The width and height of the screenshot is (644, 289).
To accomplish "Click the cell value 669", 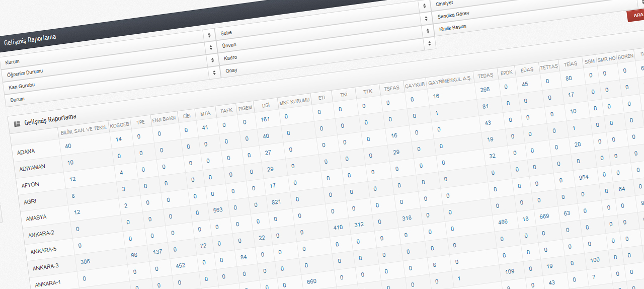I will click(x=544, y=216).
